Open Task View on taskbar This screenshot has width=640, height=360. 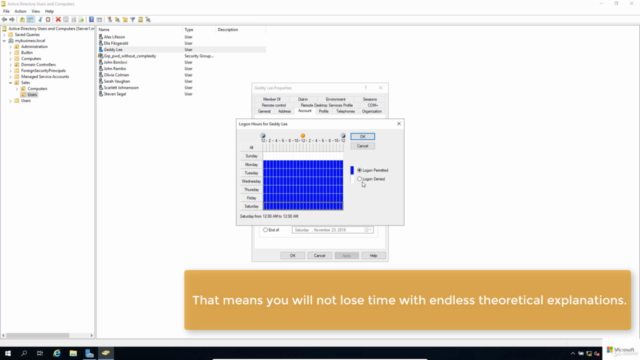click(x=40, y=353)
